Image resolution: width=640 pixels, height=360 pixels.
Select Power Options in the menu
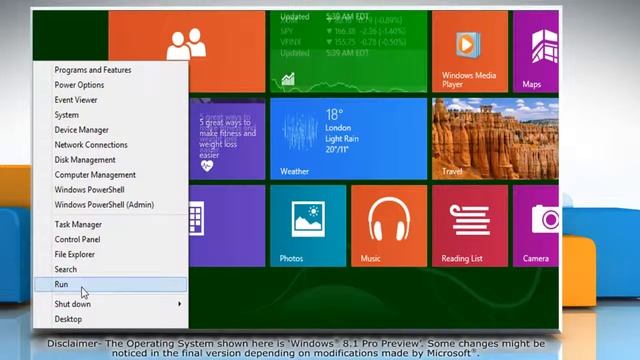[111, 85]
